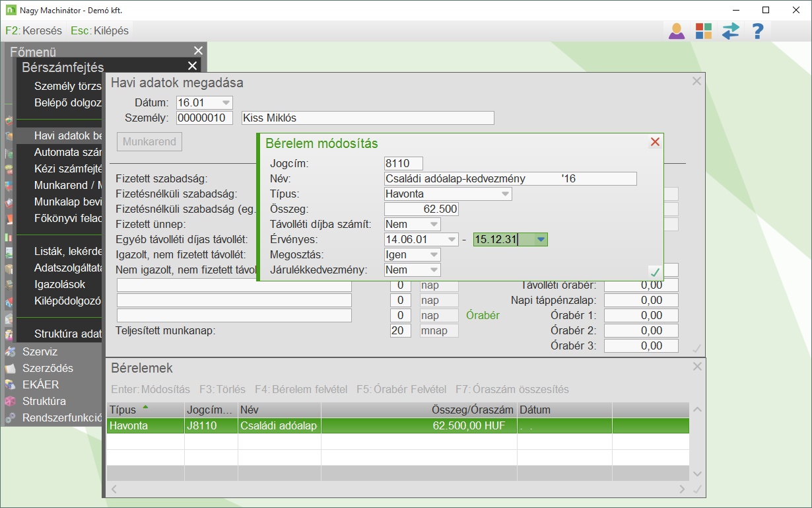812x508 pixels.
Task: Confirm Bérelem módosítás with the green checkmark
Action: click(x=654, y=272)
